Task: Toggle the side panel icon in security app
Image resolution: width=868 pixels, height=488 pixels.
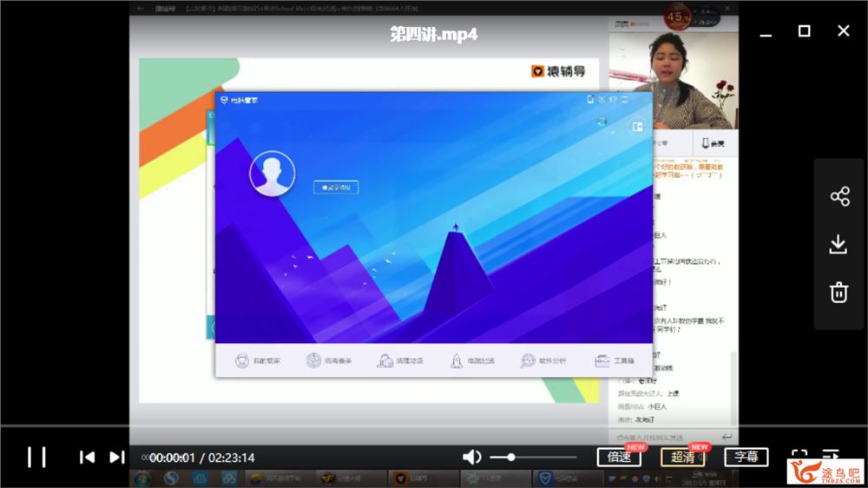Action: 637,127
